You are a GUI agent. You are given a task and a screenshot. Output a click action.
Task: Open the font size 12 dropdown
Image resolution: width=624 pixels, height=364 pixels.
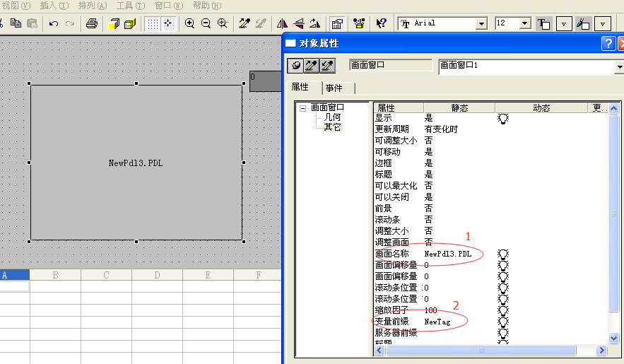pyautogui.click(x=525, y=23)
